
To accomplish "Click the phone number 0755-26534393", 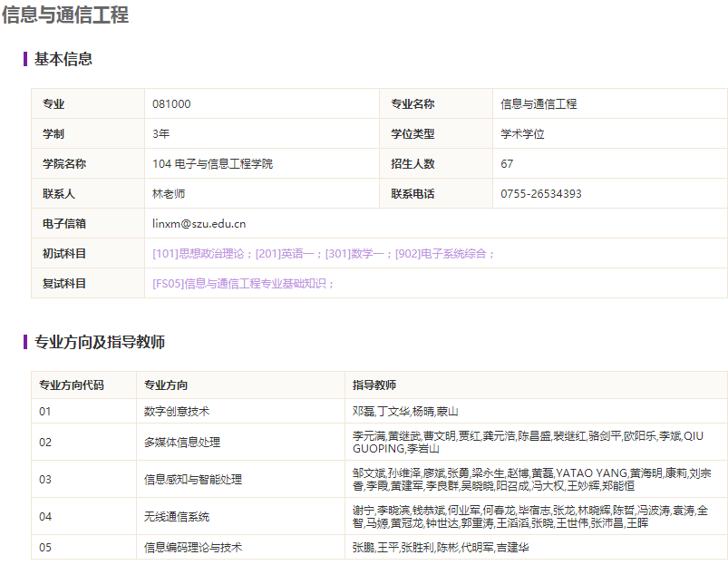I will 541,194.
